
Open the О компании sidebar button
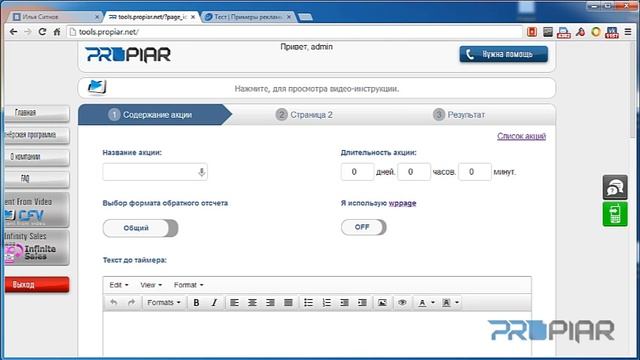[37, 157]
